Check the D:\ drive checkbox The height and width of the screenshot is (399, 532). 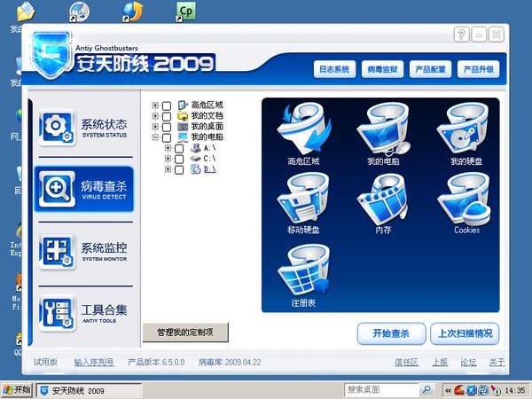point(179,169)
